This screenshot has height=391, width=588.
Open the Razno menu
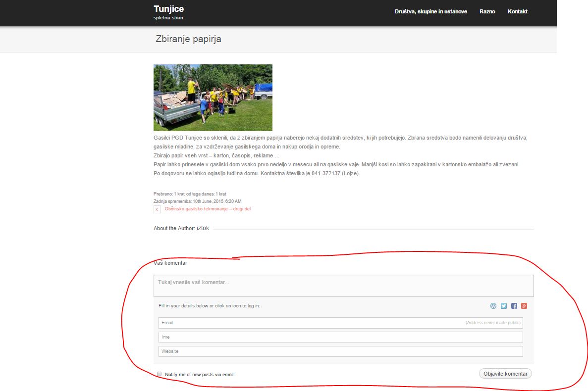[x=487, y=11]
